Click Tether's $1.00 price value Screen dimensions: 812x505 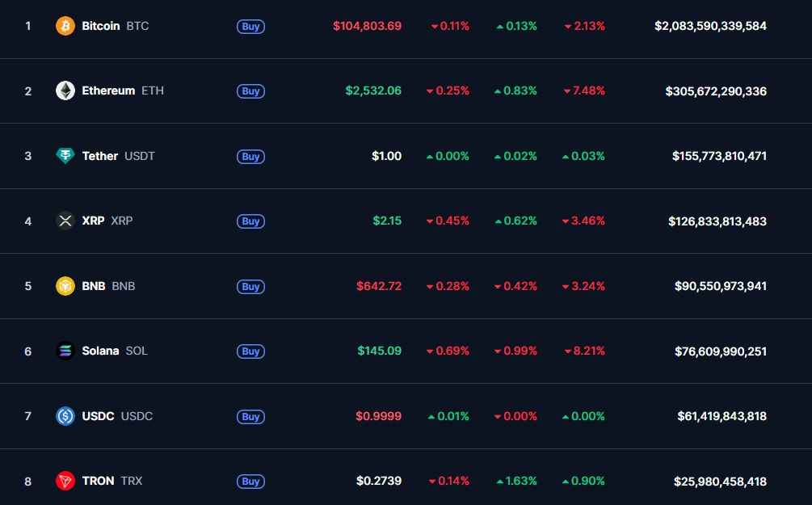click(386, 156)
